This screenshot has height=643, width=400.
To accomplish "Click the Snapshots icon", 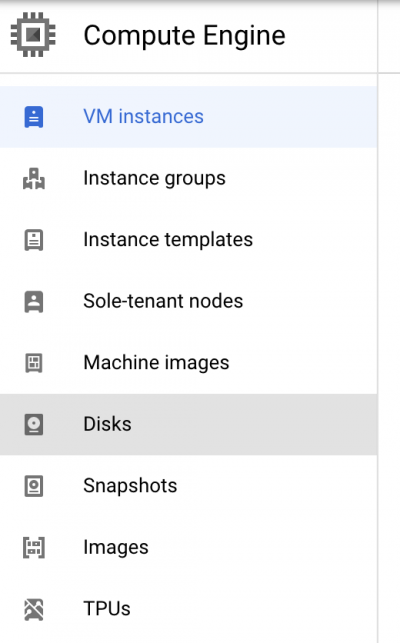I will point(34,486).
